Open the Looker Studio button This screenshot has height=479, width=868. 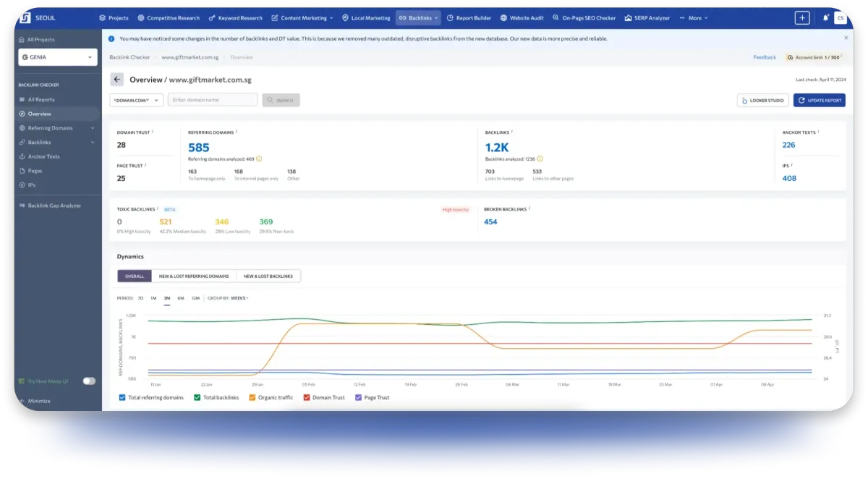click(x=763, y=100)
